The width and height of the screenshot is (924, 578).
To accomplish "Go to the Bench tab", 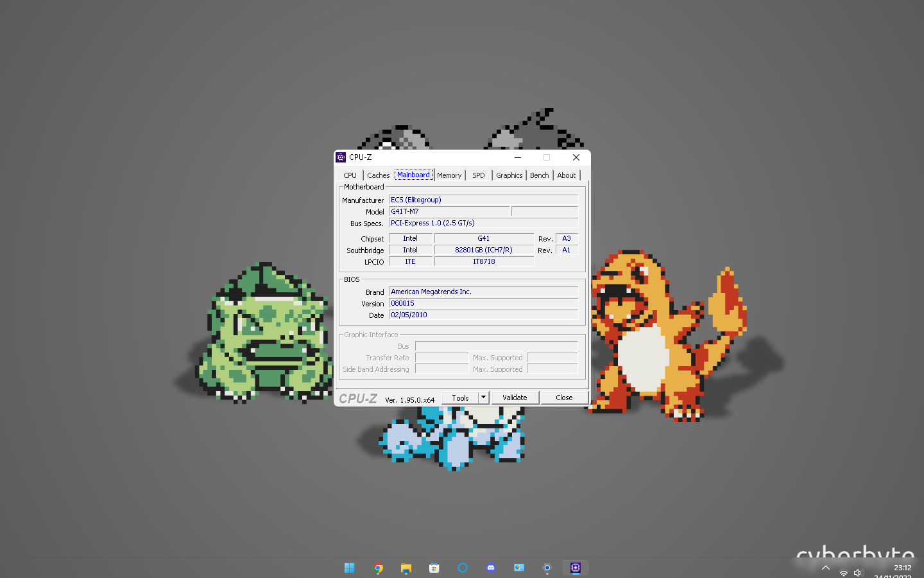I will click(540, 175).
